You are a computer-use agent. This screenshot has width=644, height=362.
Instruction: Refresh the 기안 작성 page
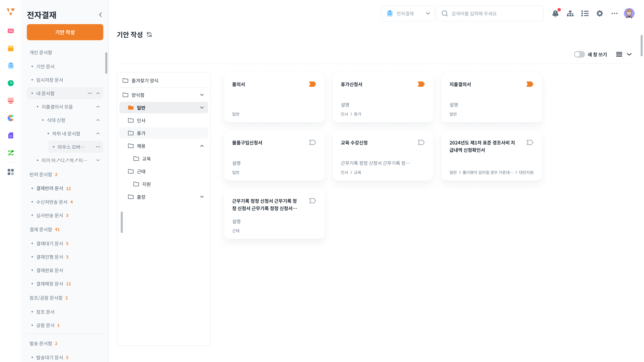click(x=149, y=35)
